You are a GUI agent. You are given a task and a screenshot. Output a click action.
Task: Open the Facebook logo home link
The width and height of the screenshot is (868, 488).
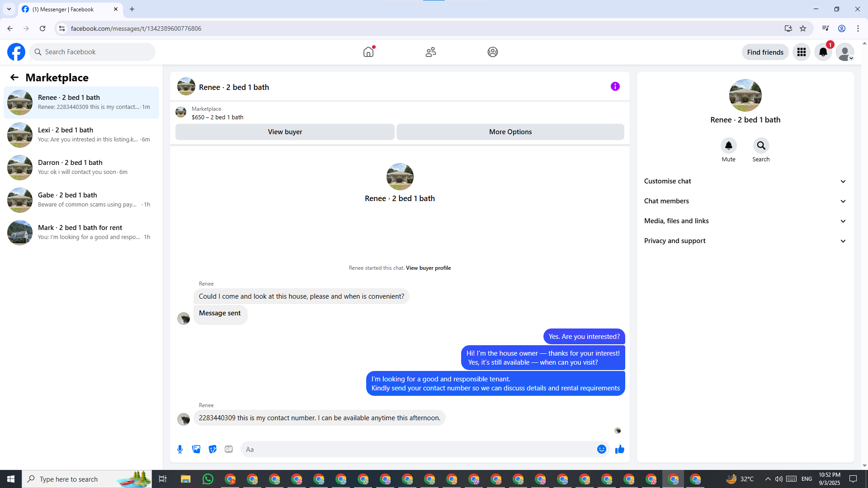pos(16,52)
